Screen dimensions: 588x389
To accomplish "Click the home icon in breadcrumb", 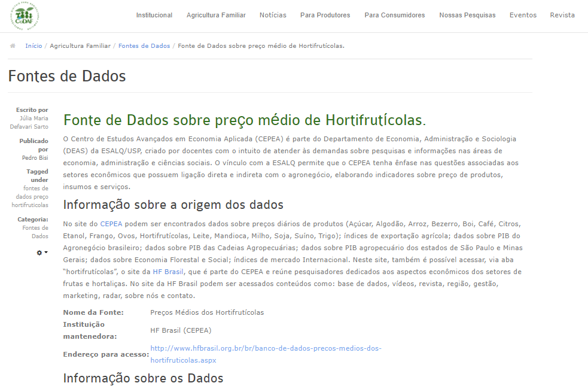I will pyautogui.click(x=13, y=46).
